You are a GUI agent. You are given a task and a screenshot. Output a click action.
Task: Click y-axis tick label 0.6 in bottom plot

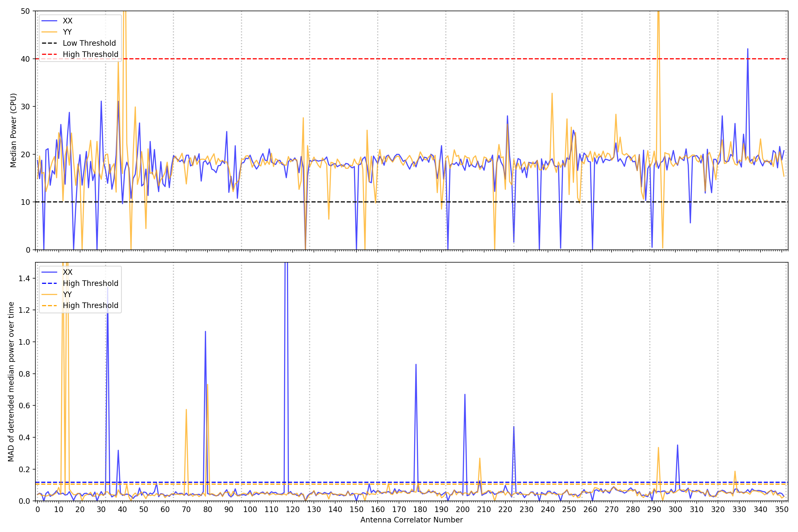pos(24,406)
